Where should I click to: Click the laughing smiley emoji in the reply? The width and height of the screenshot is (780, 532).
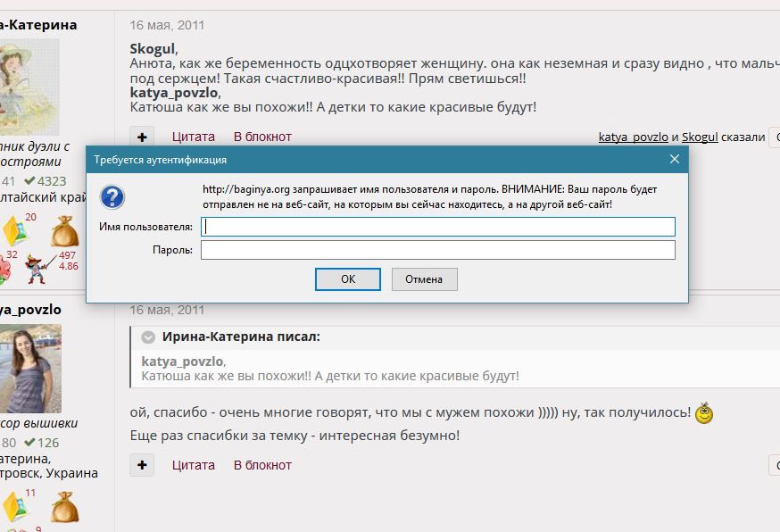pos(704,413)
